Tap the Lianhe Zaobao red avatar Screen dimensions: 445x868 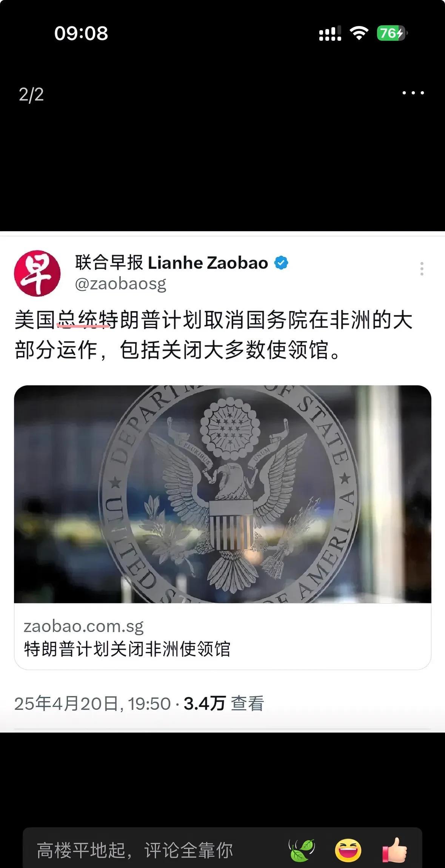37,273
